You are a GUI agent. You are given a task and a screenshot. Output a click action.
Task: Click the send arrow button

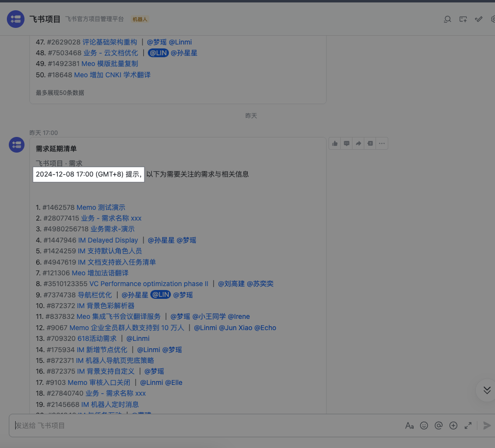(x=487, y=426)
